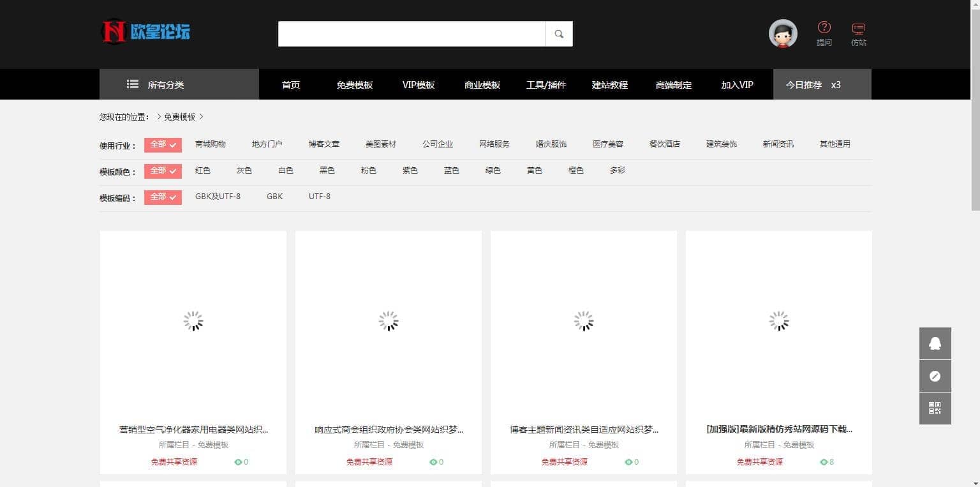Viewport: 980px width, 487px height.
Task: Click eye view icon on 加强版 card
Action: [824, 462]
